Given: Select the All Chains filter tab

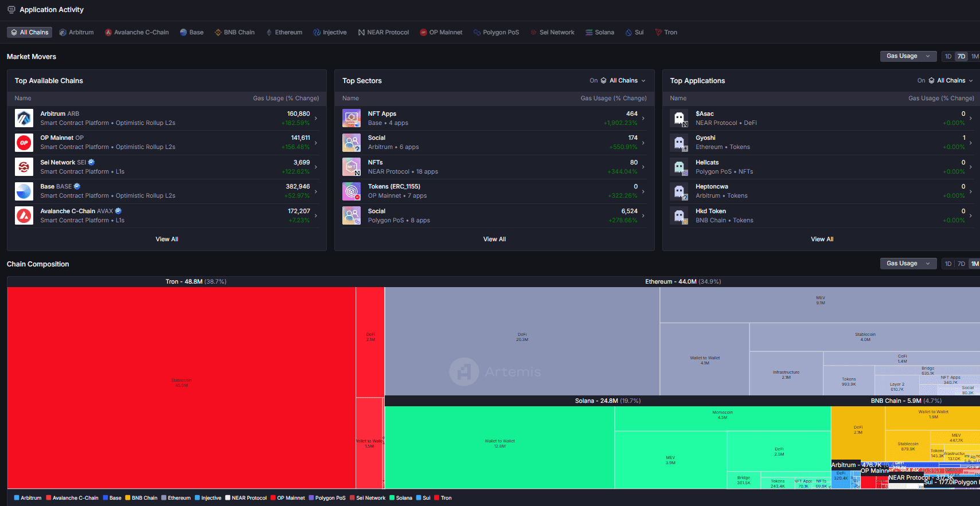Looking at the screenshot, I should pos(30,32).
